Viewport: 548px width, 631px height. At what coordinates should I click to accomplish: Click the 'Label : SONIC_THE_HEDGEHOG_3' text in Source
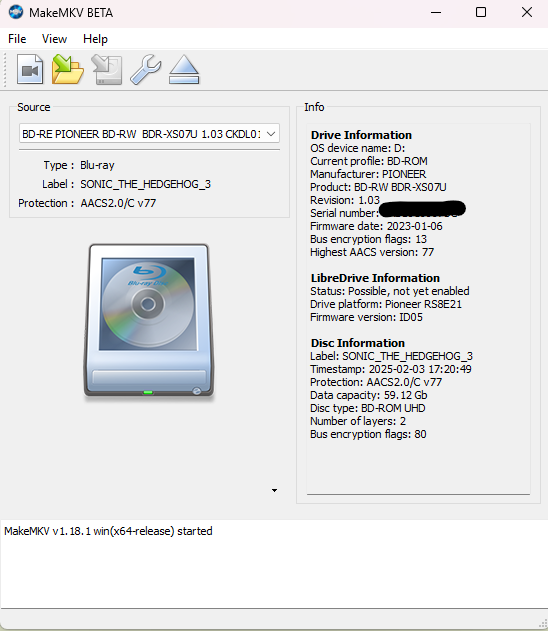126,184
